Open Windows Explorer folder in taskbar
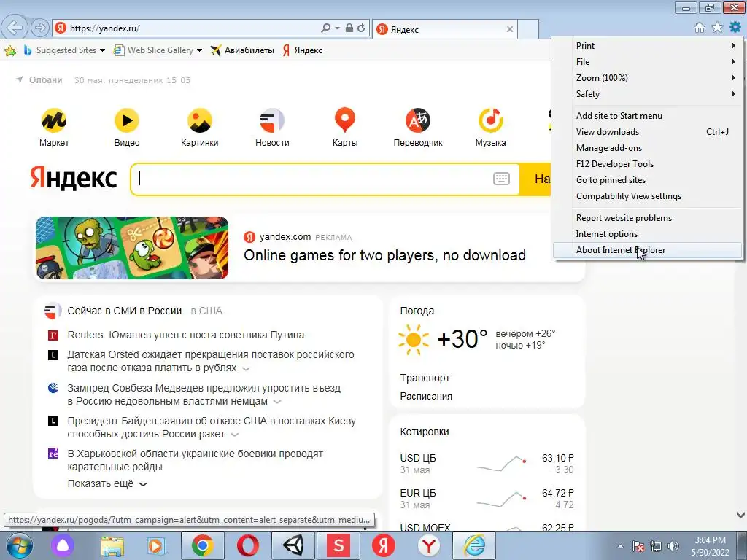The image size is (747, 560). point(112,545)
